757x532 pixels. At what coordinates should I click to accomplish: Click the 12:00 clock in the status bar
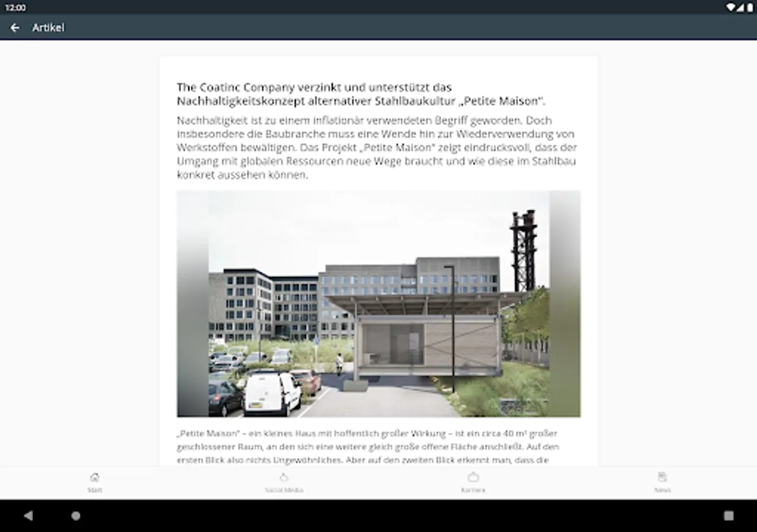click(15, 8)
